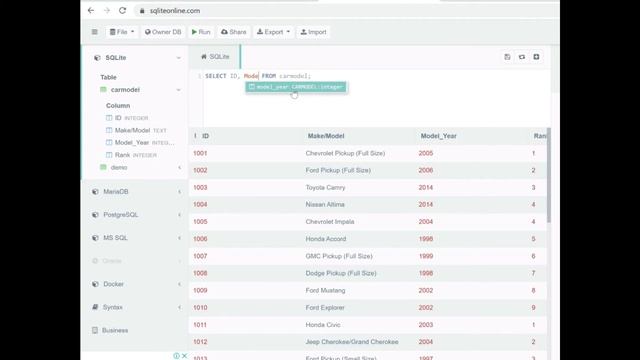Click the browser back arrow
640x360 pixels.
point(91,11)
